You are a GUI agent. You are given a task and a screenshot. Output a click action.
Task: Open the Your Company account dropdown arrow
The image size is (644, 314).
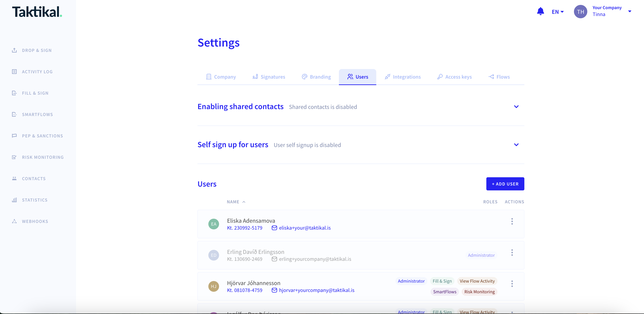[630, 11]
